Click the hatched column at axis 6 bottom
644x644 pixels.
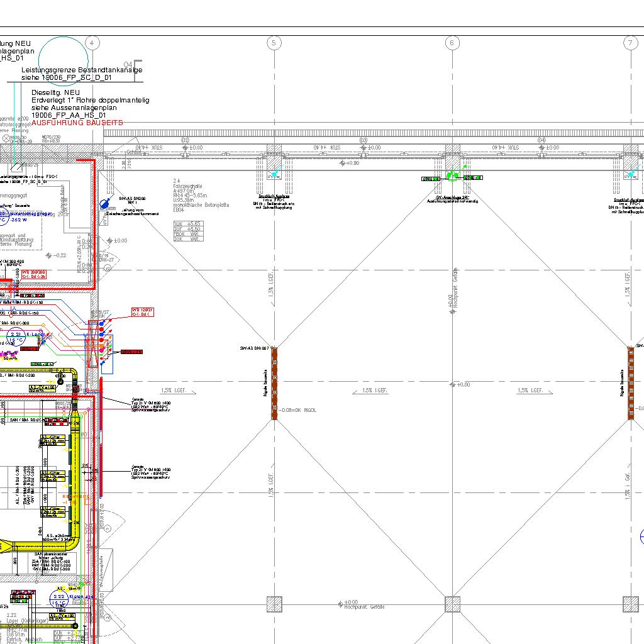453,604
